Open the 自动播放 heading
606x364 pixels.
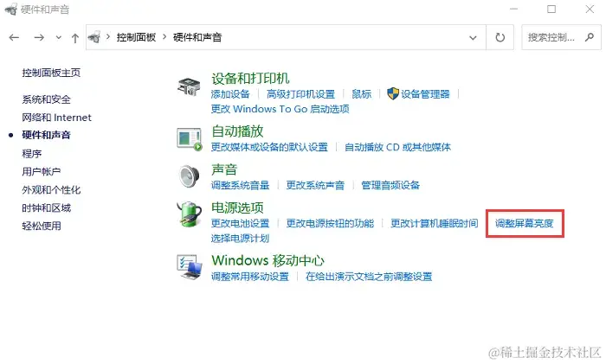coord(237,131)
